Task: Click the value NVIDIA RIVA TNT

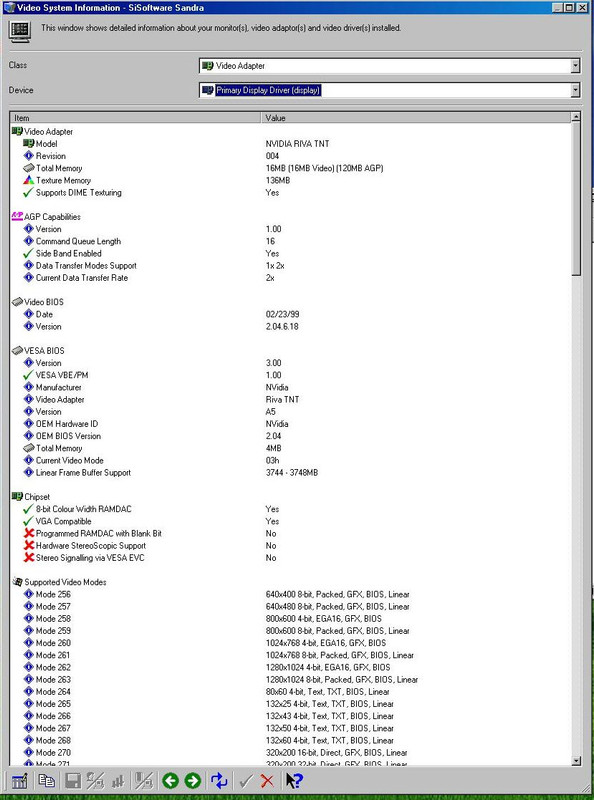Action: tap(298, 143)
